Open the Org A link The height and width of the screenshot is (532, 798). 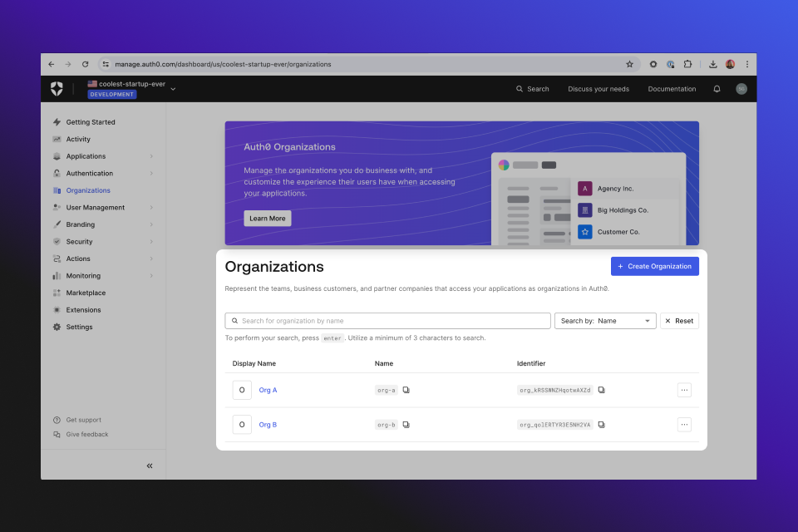tap(268, 390)
